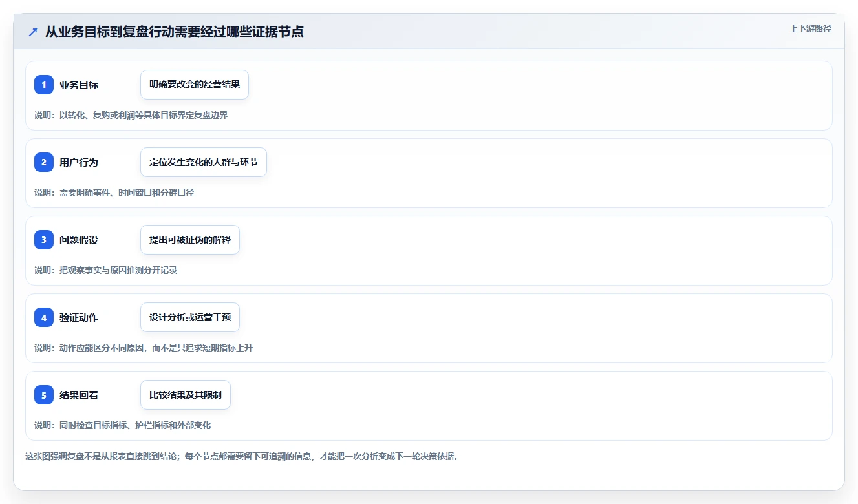This screenshot has height=504, width=858.
Task: Click the 设计分析或运营干预 chip
Action: [x=190, y=317]
